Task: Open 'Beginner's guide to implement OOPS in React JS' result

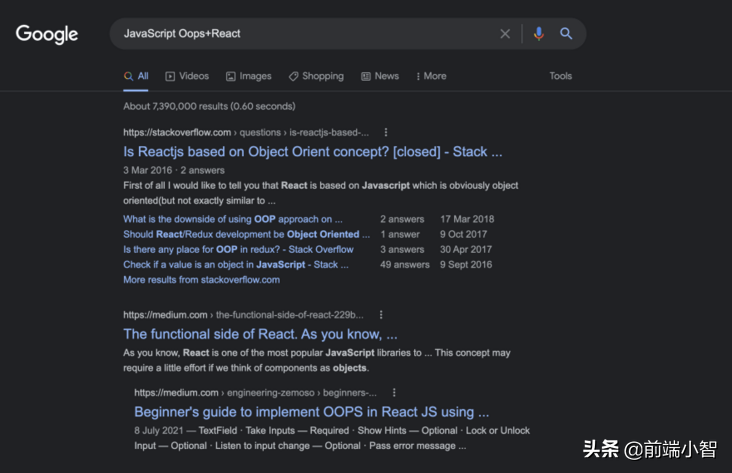Action: [x=311, y=412]
